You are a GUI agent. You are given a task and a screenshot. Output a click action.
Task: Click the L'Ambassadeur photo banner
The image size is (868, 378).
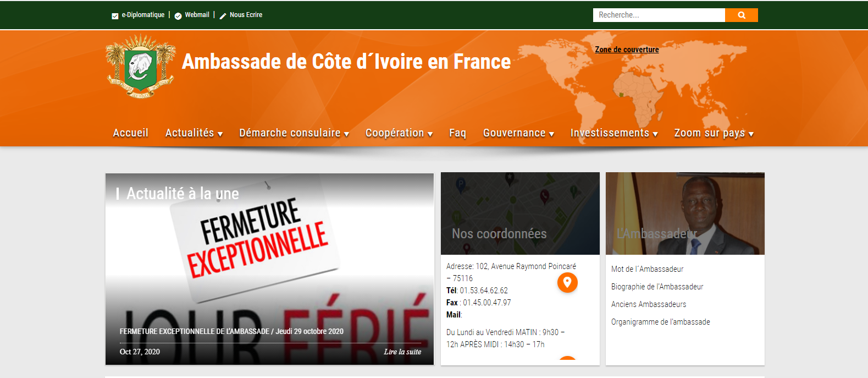(x=685, y=213)
